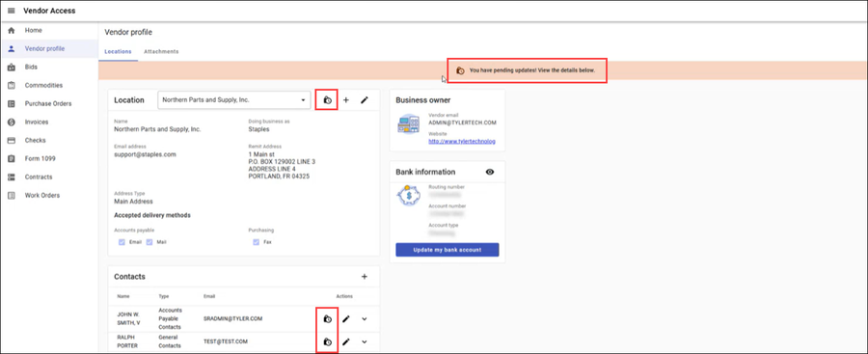868x354 pixels.
Task: Open Commodities in sidebar
Action: click(x=43, y=85)
